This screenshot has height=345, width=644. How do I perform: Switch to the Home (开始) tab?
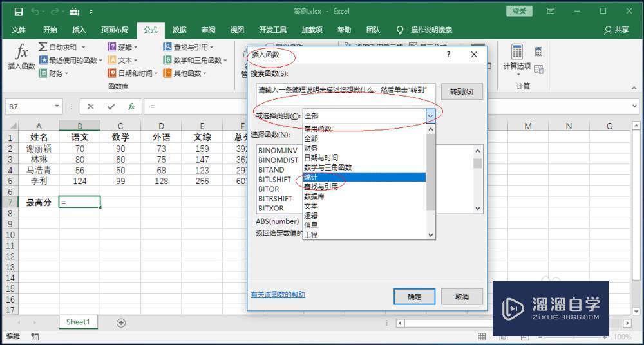[50, 30]
